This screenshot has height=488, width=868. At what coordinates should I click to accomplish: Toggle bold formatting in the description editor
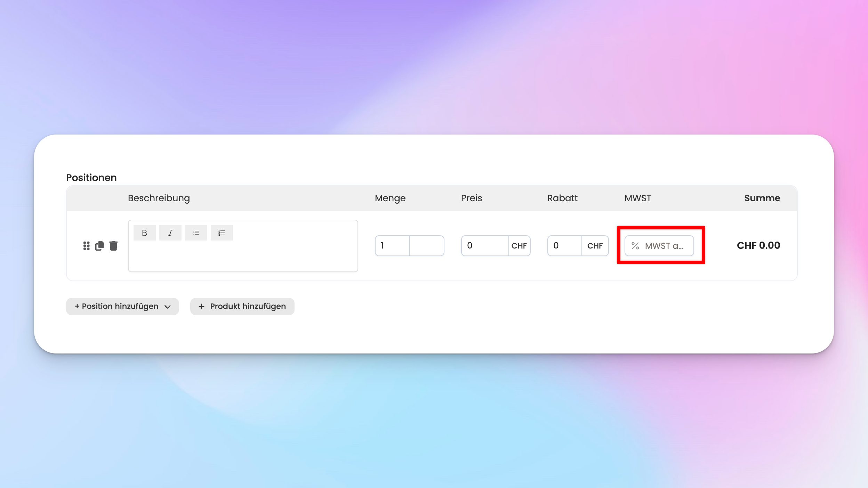pyautogui.click(x=144, y=233)
